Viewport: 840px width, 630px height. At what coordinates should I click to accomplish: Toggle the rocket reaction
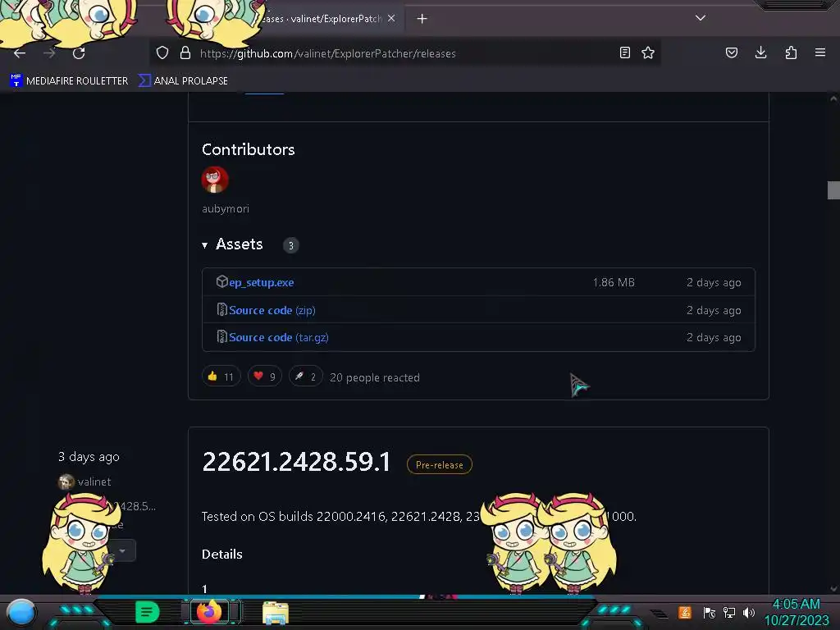pyautogui.click(x=306, y=377)
